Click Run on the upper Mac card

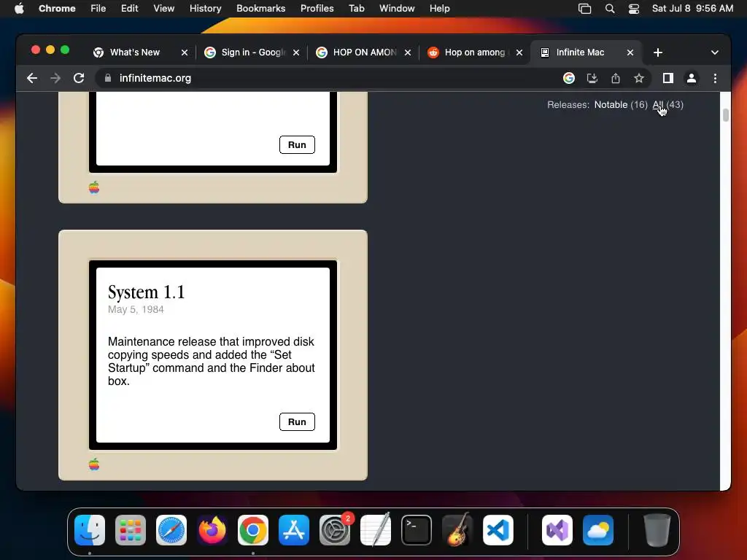click(297, 145)
